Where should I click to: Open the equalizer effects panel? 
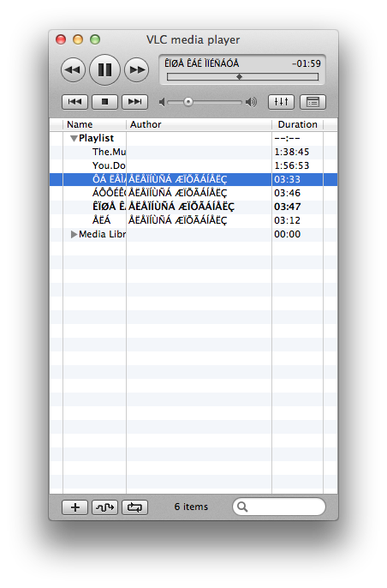pyautogui.click(x=281, y=102)
